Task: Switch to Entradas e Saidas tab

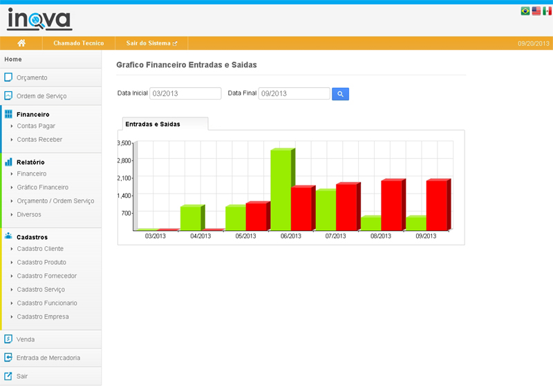Action: [153, 124]
